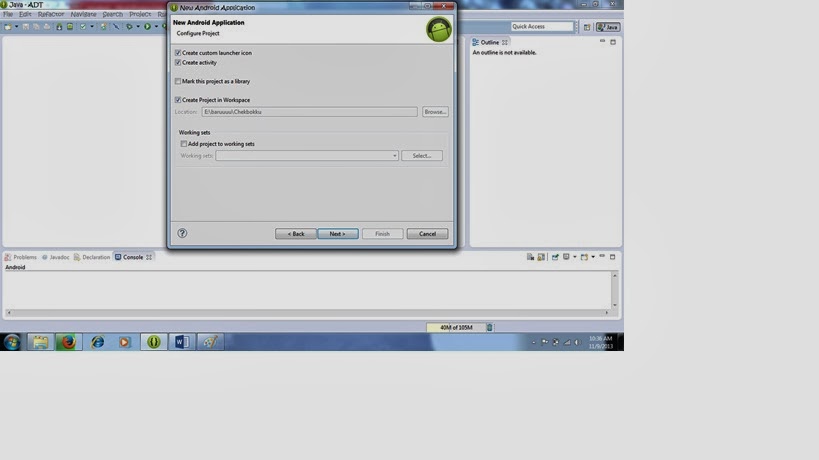This screenshot has width=819, height=460.
Task: Click the Android Lint check icon
Action: [83, 27]
